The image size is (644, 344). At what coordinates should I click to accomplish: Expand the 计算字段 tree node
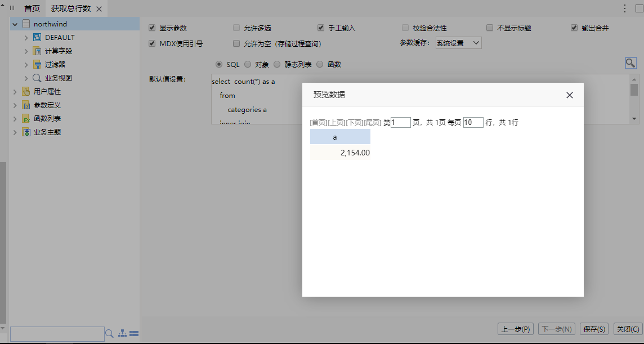[x=26, y=51]
